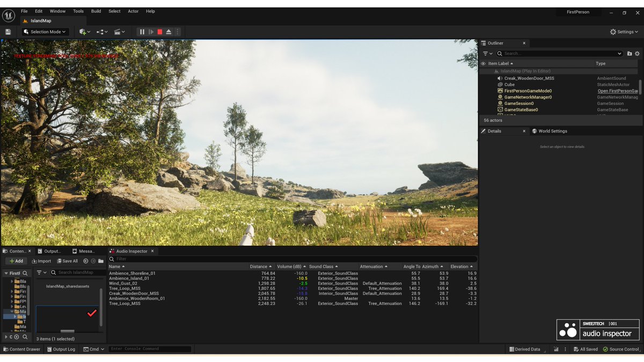Open the cinematics clapperboard dropdown
The image size is (644, 362).
(x=119, y=32)
